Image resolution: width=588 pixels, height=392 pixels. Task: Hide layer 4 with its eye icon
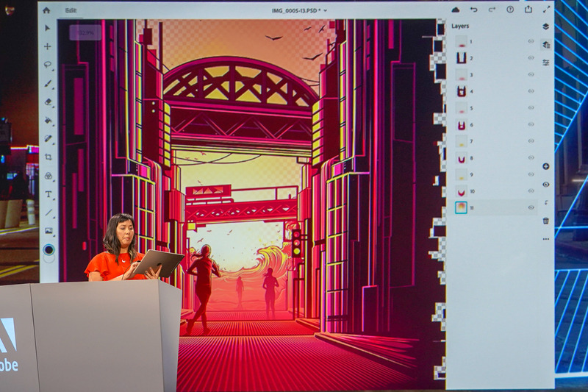click(531, 90)
